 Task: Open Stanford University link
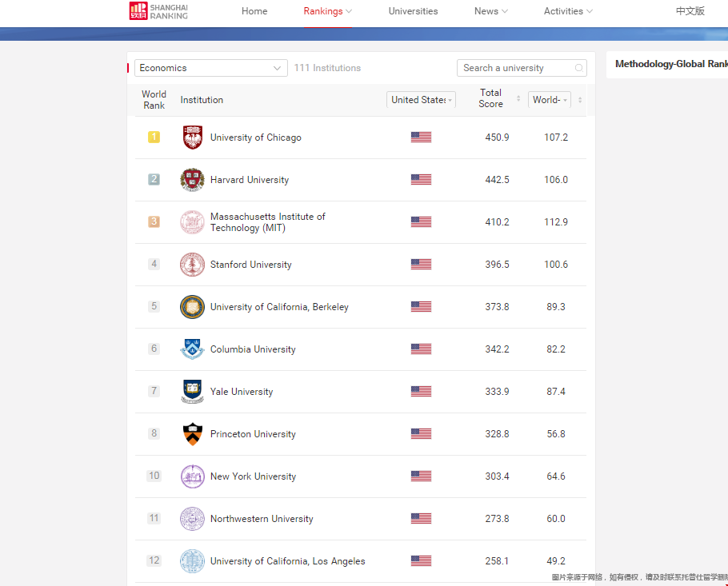click(250, 265)
